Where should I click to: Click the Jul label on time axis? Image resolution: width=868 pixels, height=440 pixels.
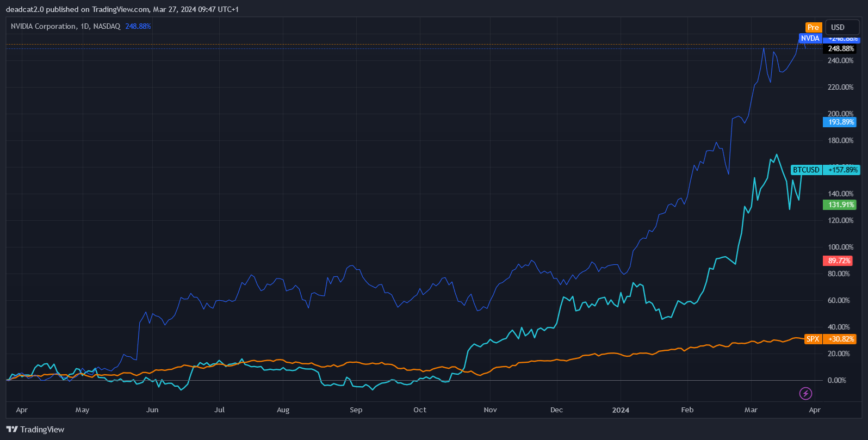219,410
